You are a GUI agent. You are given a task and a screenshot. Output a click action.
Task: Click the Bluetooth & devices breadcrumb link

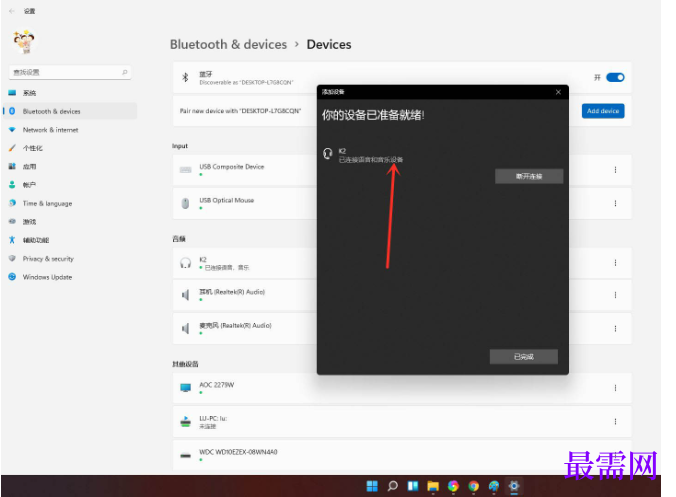click(x=228, y=44)
